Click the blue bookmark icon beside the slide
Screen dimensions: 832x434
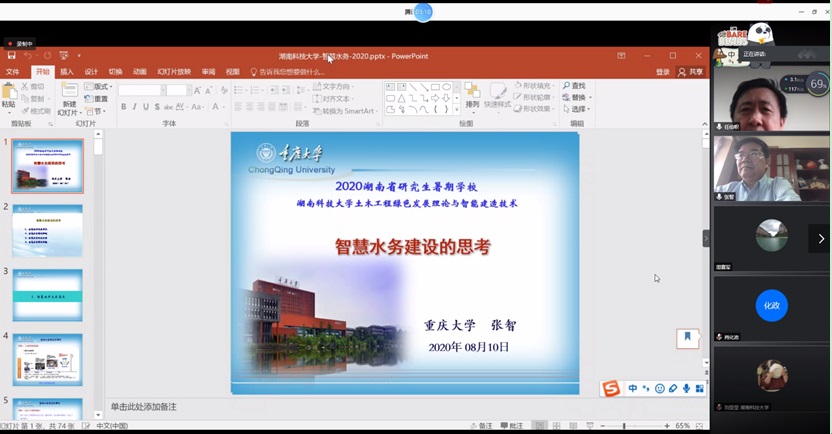(687, 338)
